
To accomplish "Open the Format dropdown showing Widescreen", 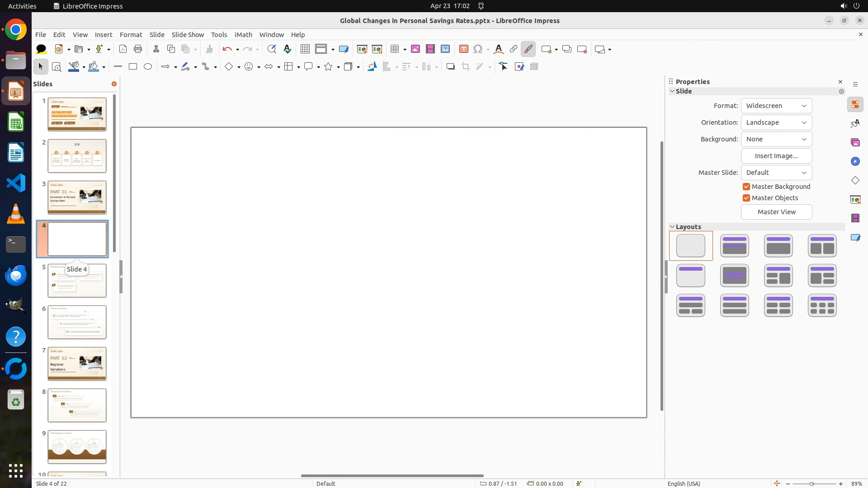I will point(776,106).
